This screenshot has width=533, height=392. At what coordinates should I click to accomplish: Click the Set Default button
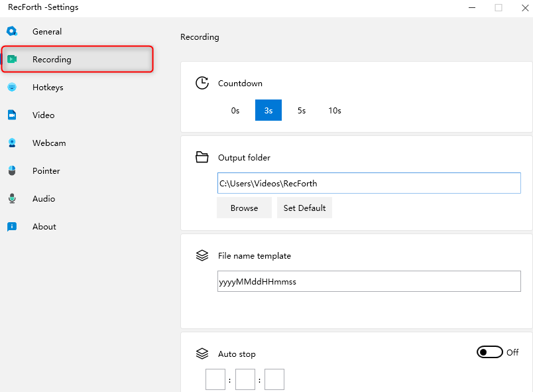(x=304, y=208)
